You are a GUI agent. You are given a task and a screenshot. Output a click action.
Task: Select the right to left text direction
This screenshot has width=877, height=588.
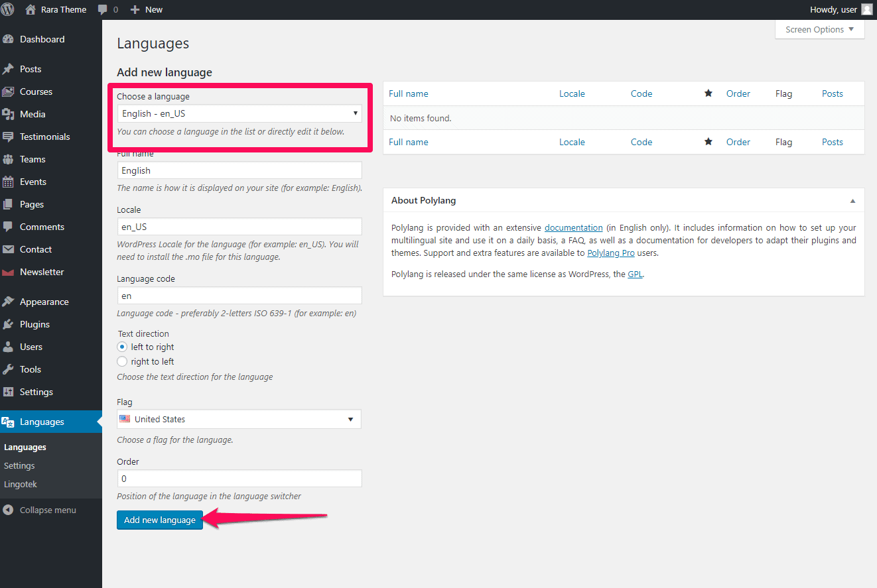(122, 361)
